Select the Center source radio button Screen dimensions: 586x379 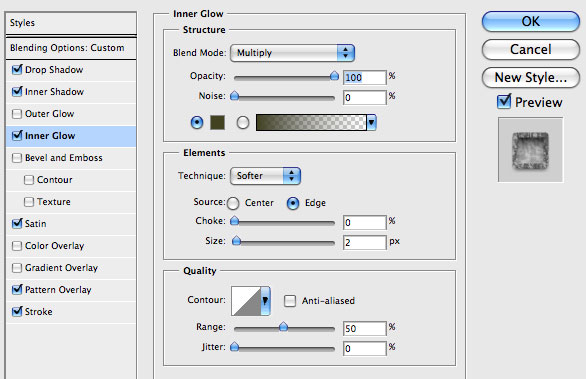(233, 203)
